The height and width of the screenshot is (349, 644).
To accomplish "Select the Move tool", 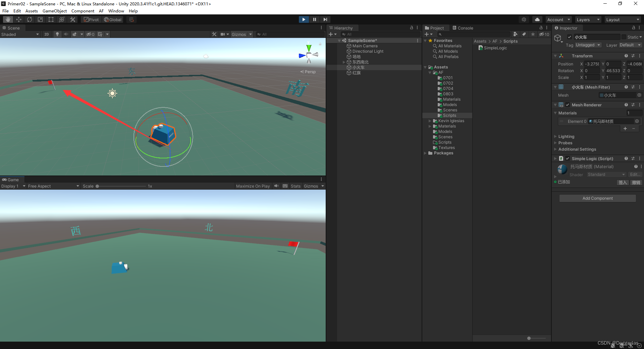I will [x=19, y=19].
